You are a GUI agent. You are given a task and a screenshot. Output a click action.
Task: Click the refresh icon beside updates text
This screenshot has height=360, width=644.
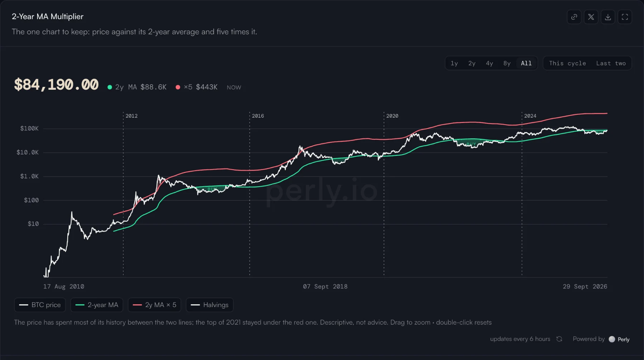click(559, 339)
